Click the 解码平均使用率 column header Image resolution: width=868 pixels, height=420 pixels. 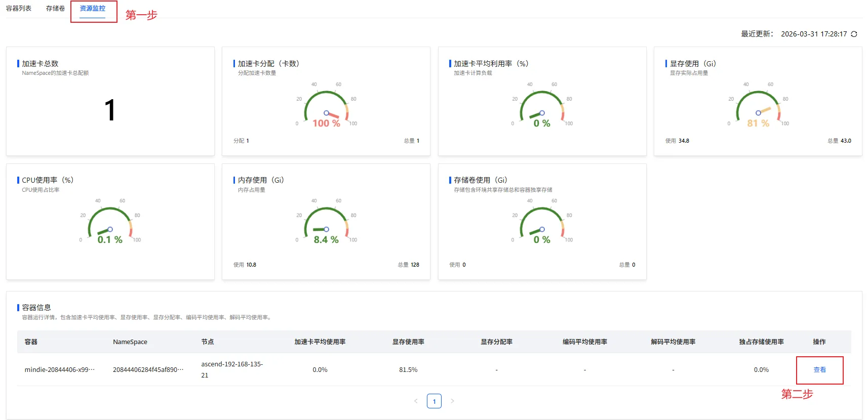click(x=673, y=342)
